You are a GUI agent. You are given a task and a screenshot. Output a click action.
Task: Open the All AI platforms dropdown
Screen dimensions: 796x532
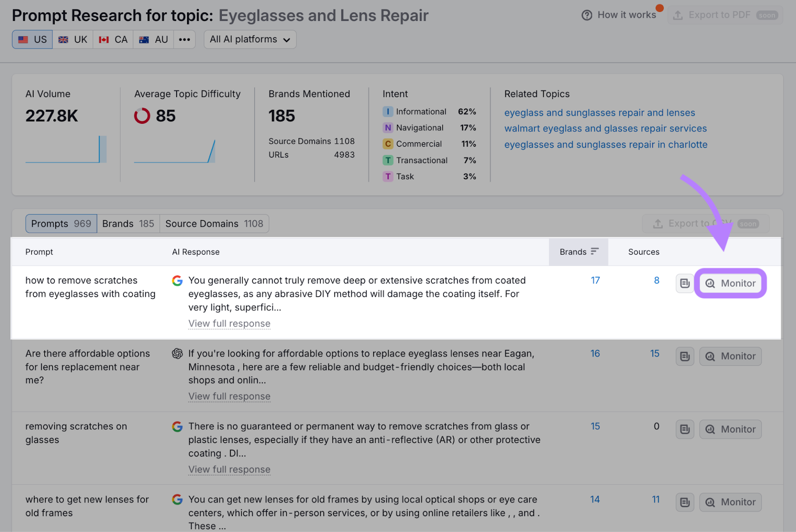pyautogui.click(x=250, y=39)
